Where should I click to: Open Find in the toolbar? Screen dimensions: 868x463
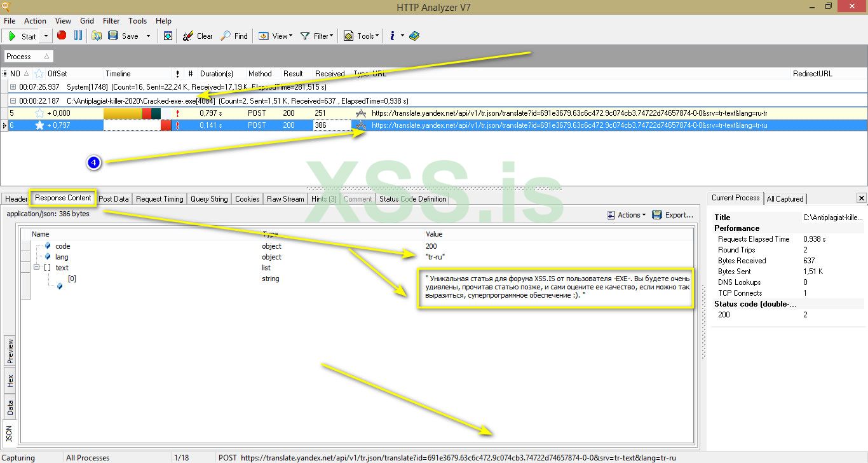pyautogui.click(x=234, y=36)
